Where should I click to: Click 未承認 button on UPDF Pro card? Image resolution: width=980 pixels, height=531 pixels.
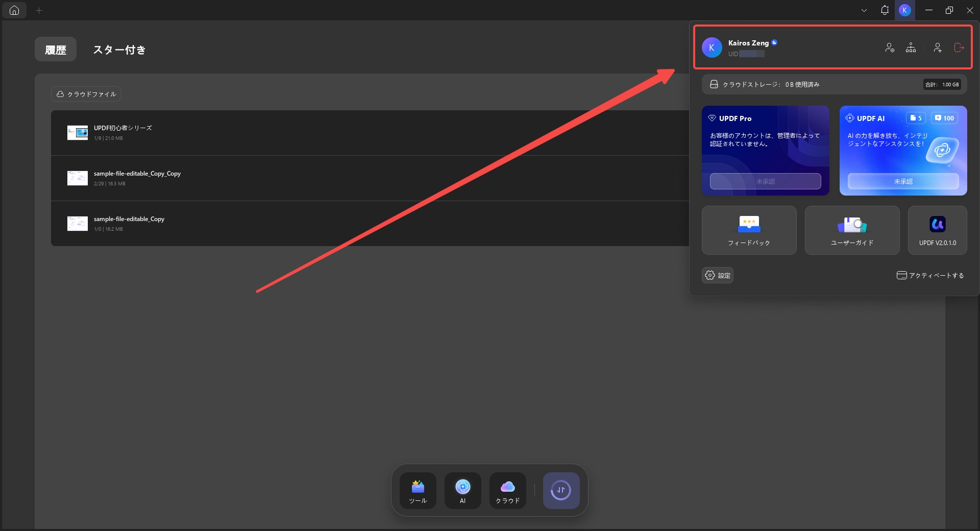tap(766, 181)
